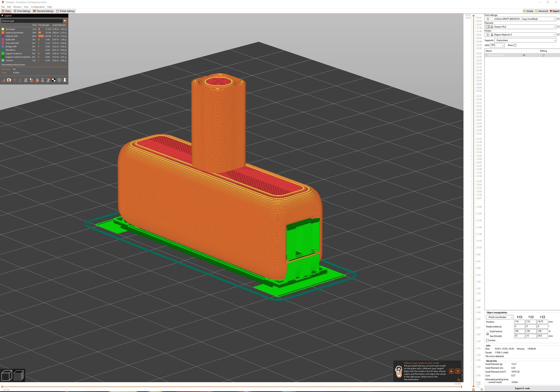Image resolution: width=560 pixels, height=392 pixels.
Task: Toggle the Color changes icon in the legend
Action: pos(37,80)
